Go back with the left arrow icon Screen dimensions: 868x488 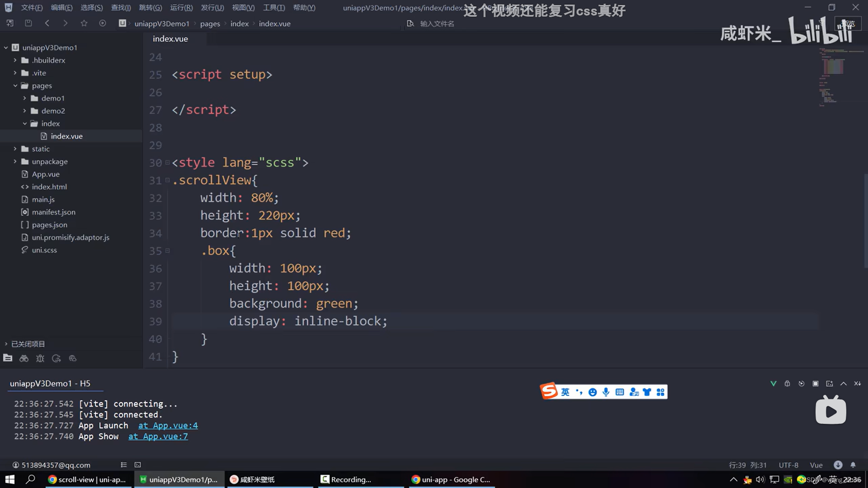47,23
